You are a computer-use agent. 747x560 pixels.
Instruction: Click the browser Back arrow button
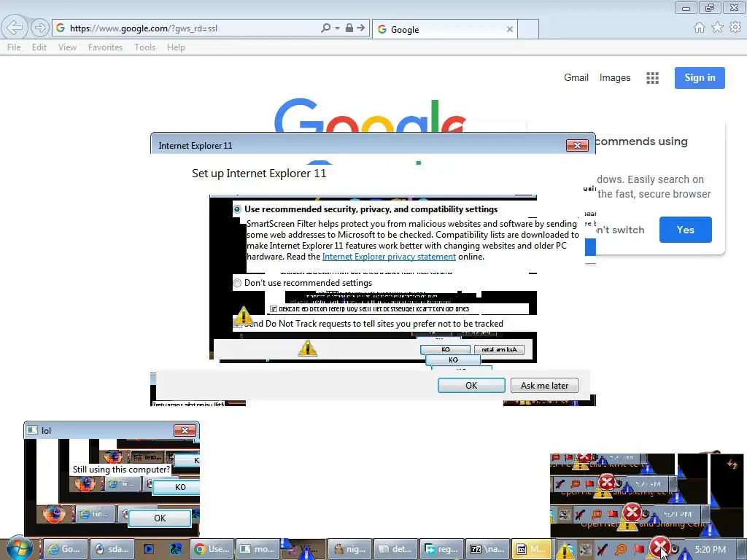click(x=15, y=28)
